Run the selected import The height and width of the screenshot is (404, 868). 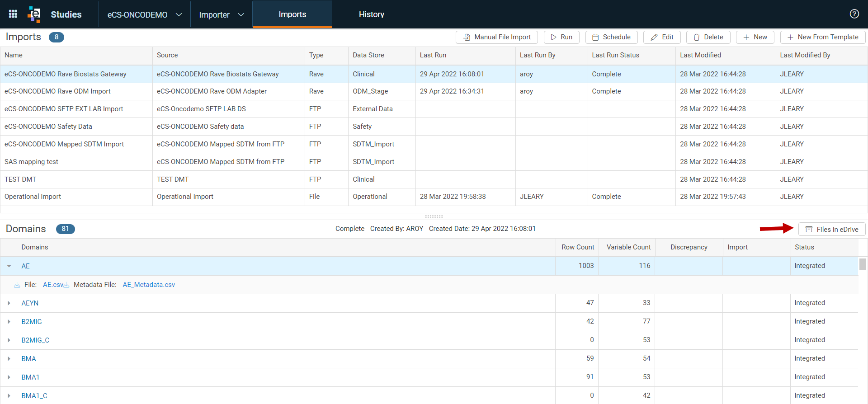(561, 37)
